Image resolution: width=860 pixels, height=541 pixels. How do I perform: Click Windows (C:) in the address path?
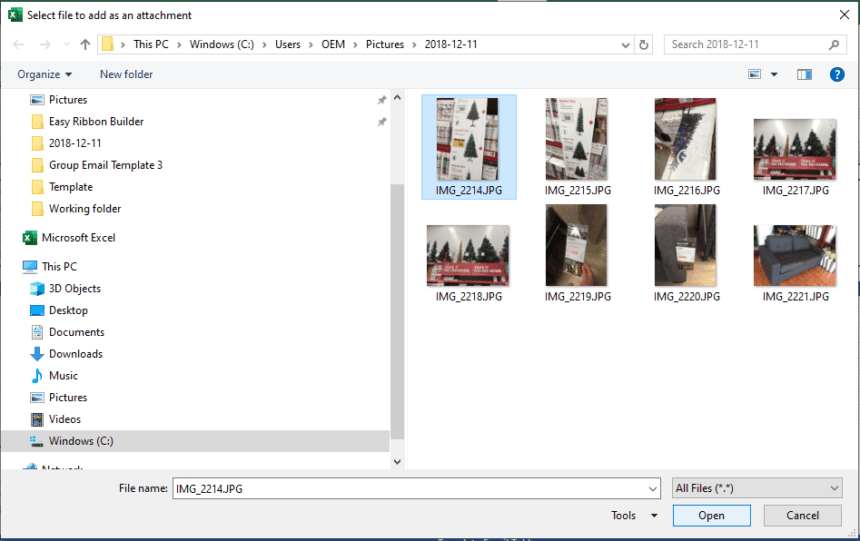pyautogui.click(x=222, y=44)
